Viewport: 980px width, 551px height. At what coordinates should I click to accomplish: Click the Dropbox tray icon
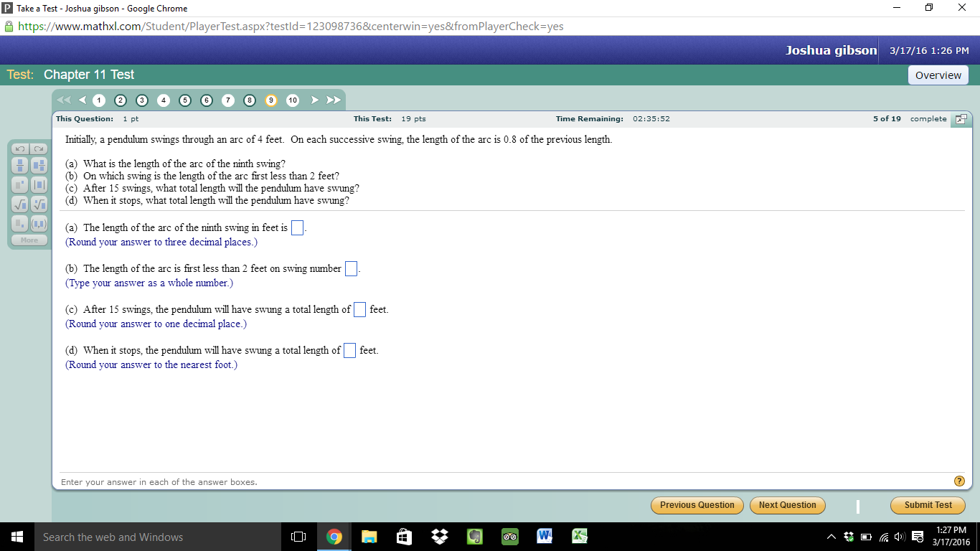click(x=849, y=537)
